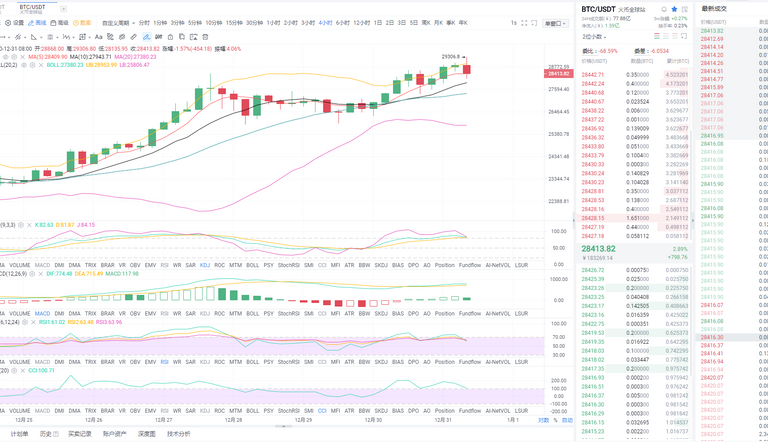
Task: Open the trend line tool dropdown
Action: pos(19,37)
